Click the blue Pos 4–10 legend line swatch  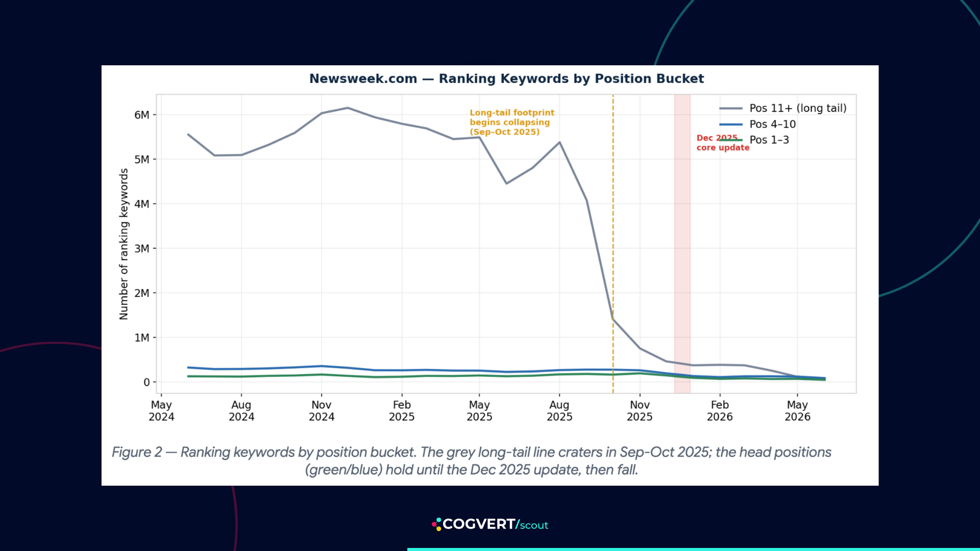tap(730, 124)
